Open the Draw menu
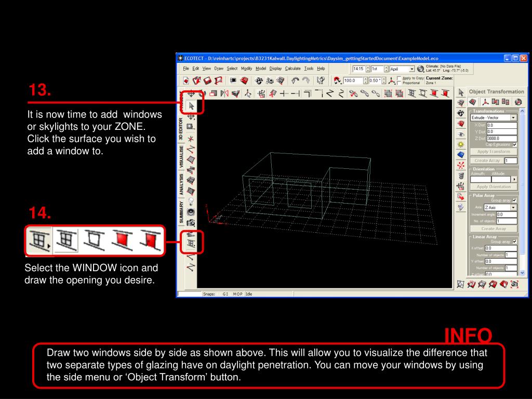Image resolution: width=532 pixels, height=399 pixels. (x=219, y=69)
